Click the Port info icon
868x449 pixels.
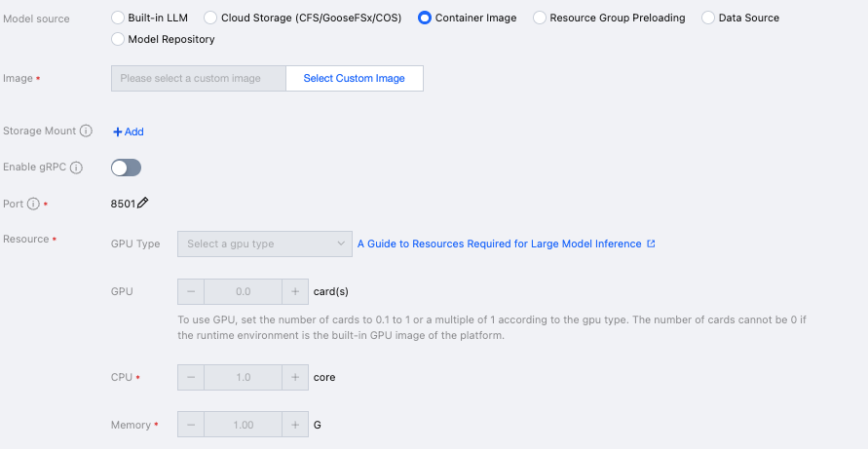(x=33, y=204)
